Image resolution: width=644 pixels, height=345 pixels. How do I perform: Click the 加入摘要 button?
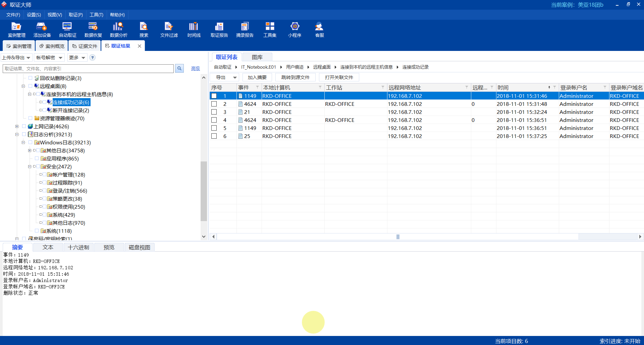click(x=257, y=77)
